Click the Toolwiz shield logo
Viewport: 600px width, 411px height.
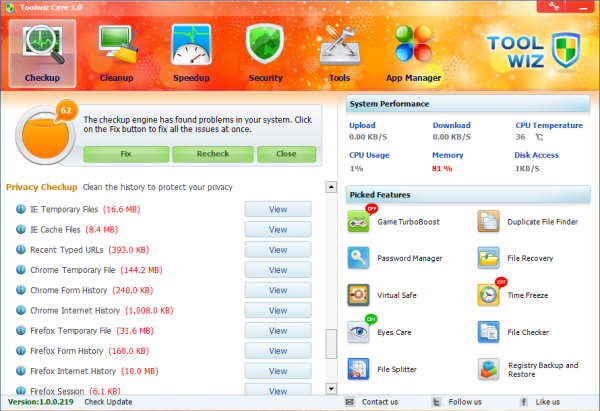[566, 50]
